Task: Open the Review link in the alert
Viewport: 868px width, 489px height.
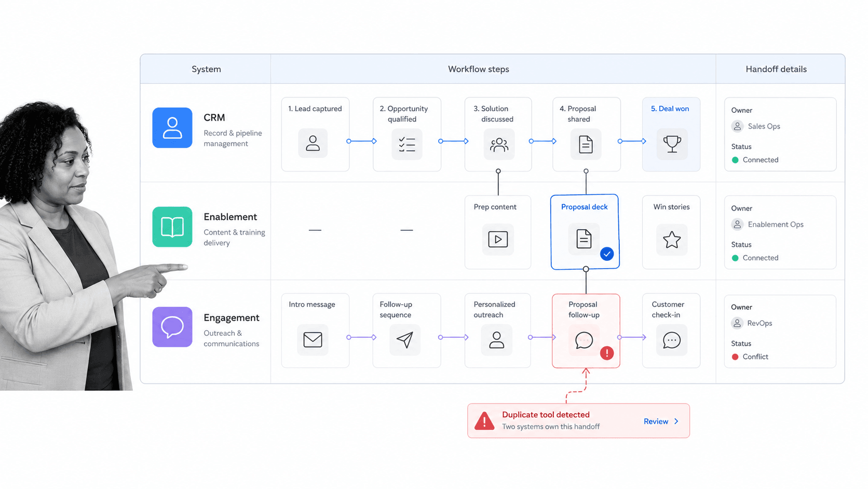Action: pyautogui.click(x=656, y=421)
